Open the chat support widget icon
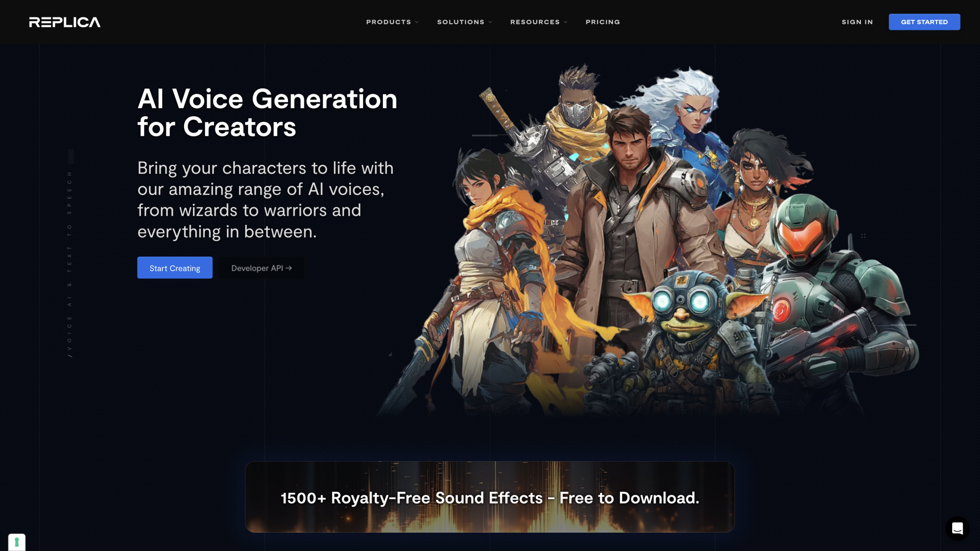Viewport: 980px width, 551px height. (957, 528)
